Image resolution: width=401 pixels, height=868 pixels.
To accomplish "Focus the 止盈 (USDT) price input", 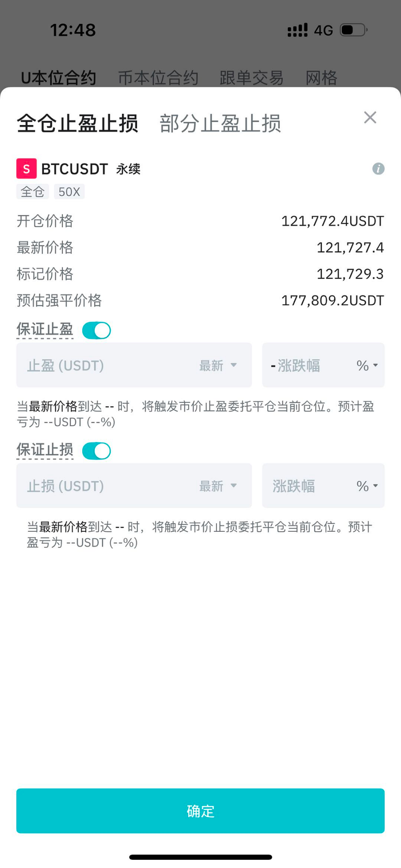I will click(x=104, y=365).
